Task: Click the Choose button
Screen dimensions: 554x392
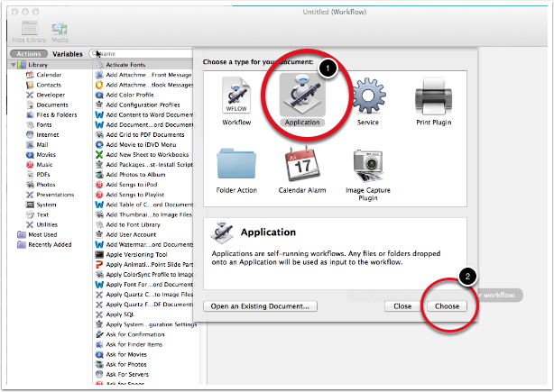Action: [x=447, y=306]
